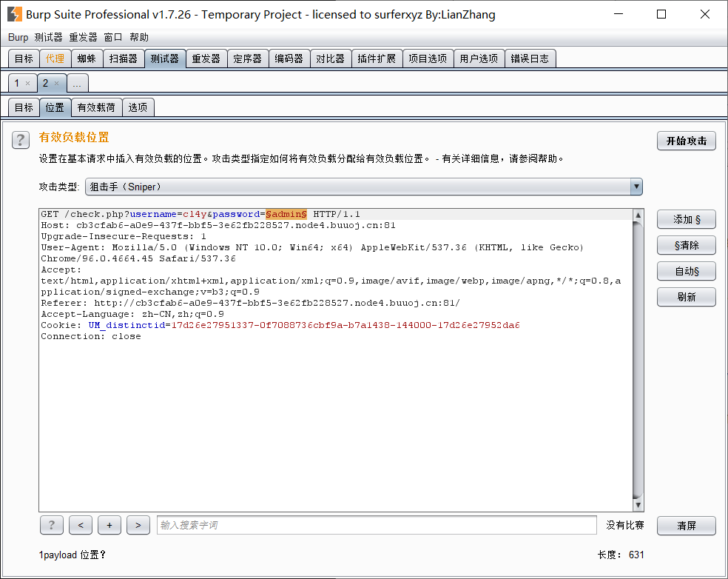Open the 窗口 menu
Viewport: 728px width, 579px height.
tap(112, 37)
